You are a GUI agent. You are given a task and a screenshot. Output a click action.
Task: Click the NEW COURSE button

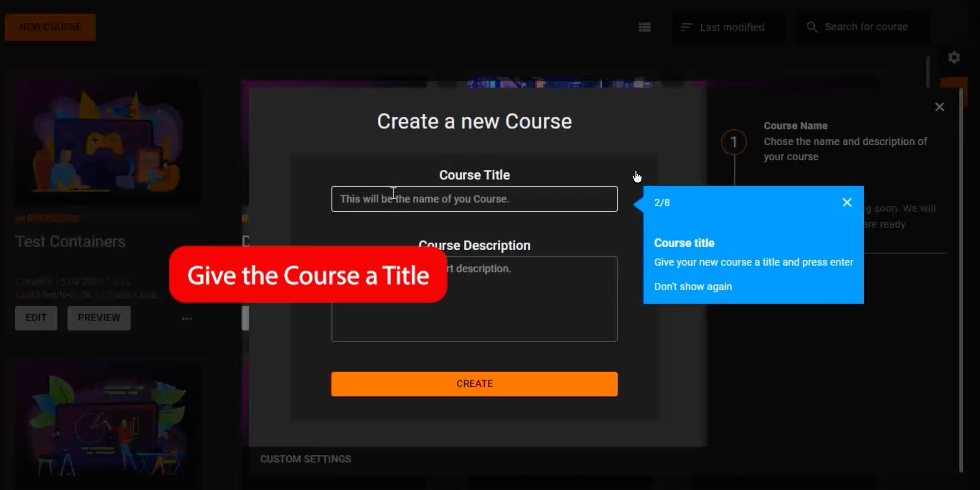coord(50,26)
